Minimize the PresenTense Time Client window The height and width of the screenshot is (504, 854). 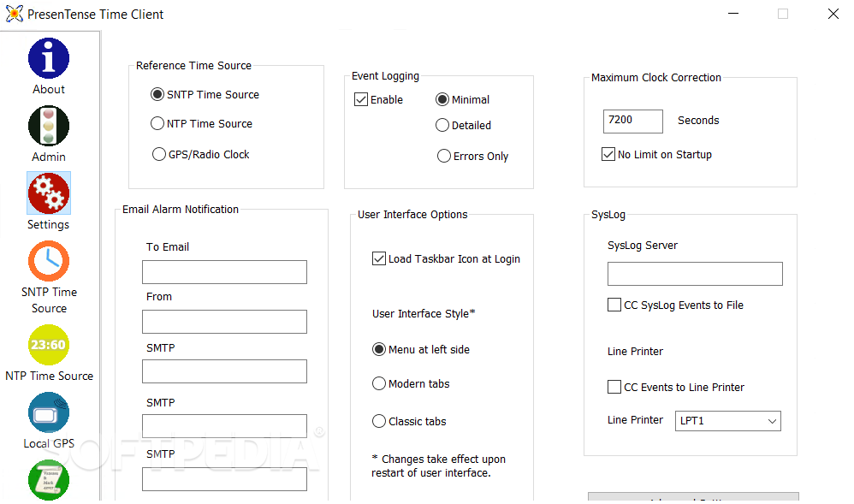(x=733, y=14)
